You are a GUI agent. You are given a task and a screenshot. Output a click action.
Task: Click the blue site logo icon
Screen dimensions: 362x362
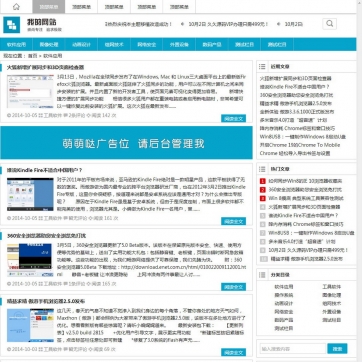coord(12,25)
